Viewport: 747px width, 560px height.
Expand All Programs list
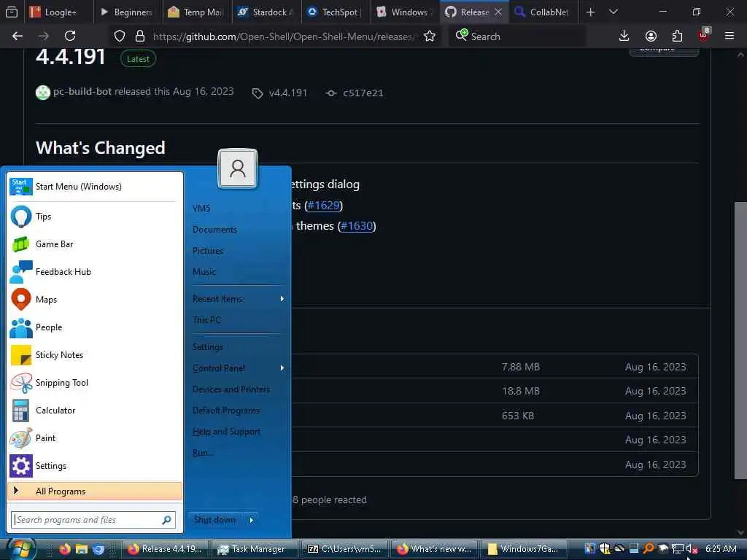tap(95, 491)
